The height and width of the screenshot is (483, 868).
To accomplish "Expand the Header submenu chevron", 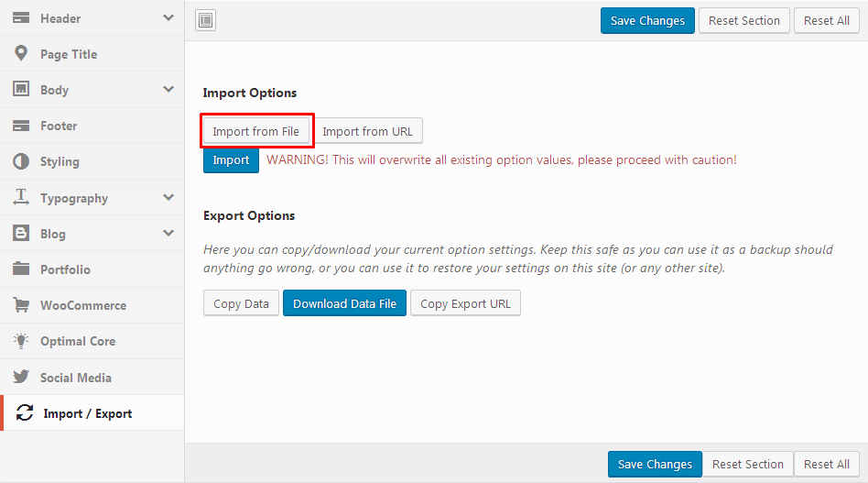I will click(168, 17).
